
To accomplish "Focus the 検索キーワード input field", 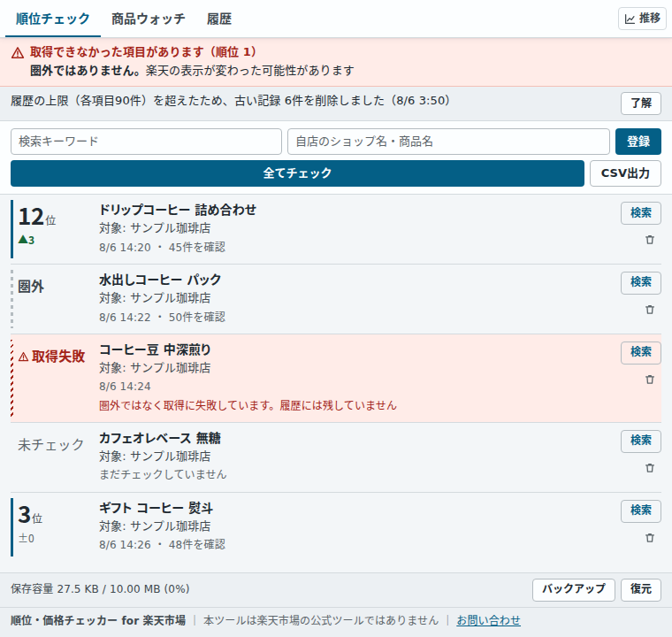I will click(146, 142).
